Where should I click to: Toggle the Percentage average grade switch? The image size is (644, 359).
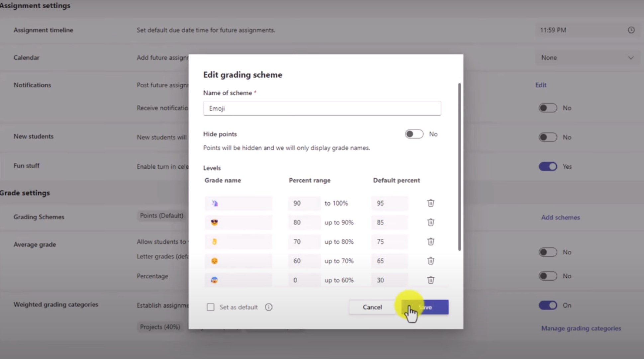(548, 276)
